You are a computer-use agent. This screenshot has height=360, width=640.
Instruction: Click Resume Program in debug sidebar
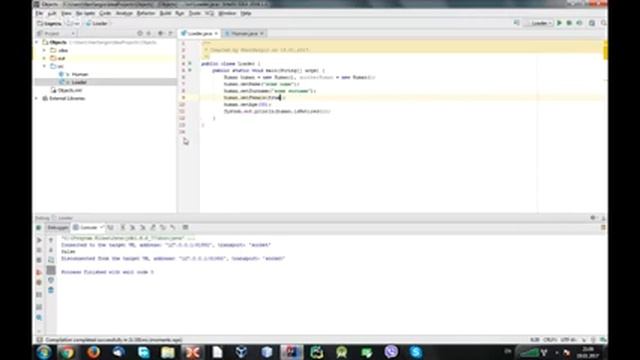point(39,240)
